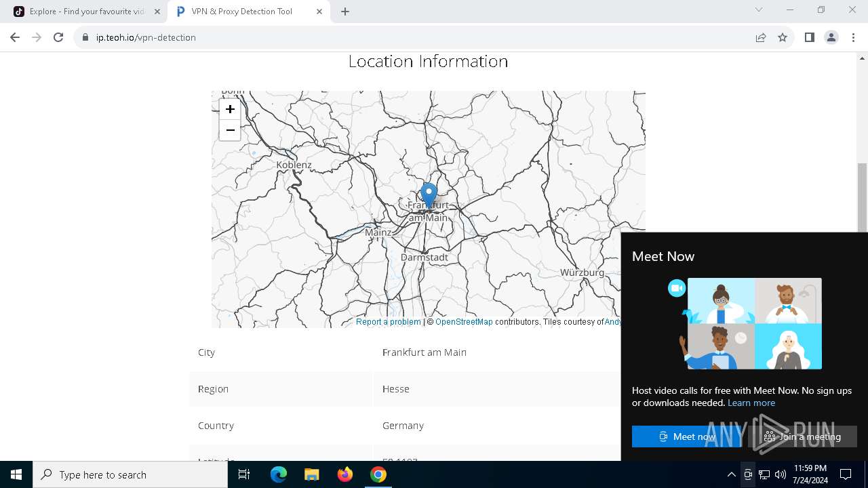Start a call with Meet now
The height and width of the screenshot is (488, 868).
point(687,436)
